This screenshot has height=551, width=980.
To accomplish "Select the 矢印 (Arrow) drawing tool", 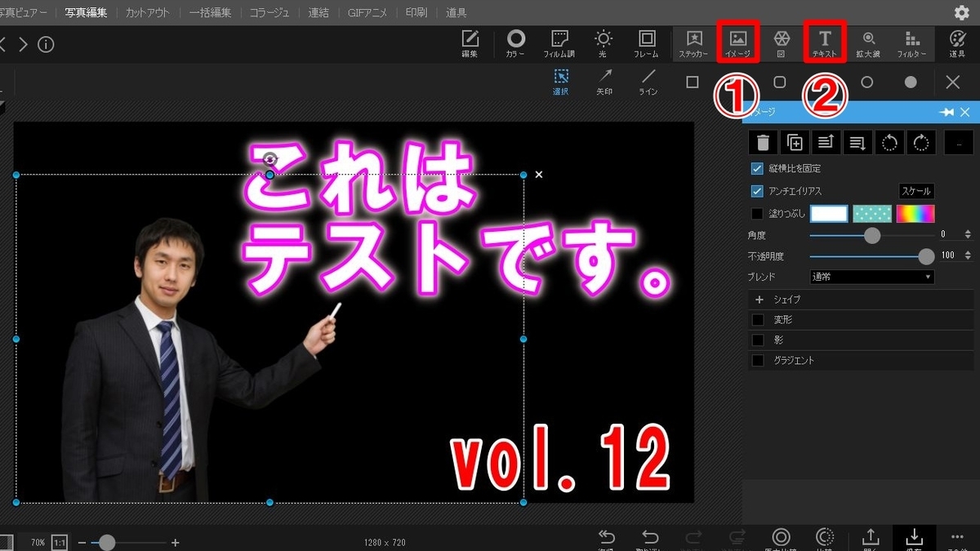I will [x=604, y=82].
